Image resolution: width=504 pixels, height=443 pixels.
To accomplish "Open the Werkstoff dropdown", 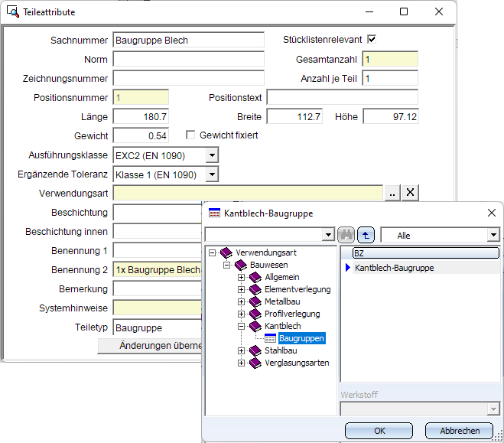I will point(493,409).
